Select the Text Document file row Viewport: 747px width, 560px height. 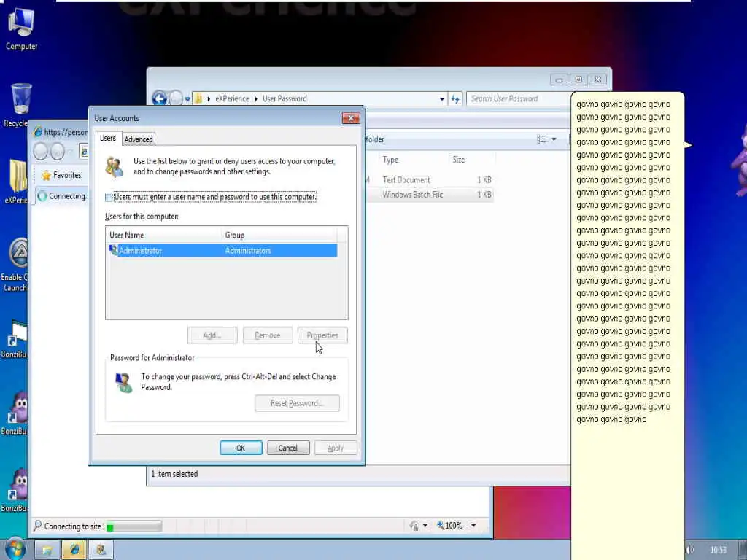429,180
